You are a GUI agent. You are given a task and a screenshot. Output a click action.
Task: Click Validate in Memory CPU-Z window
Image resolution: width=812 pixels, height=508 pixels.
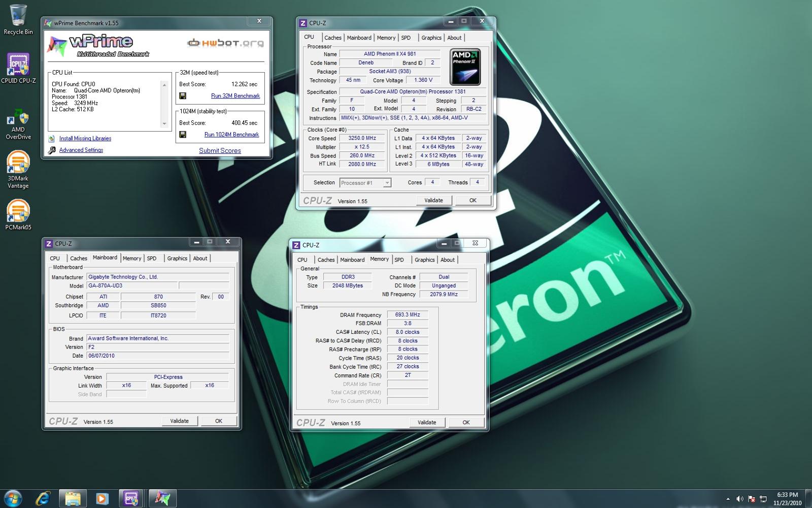coord(427,422)
